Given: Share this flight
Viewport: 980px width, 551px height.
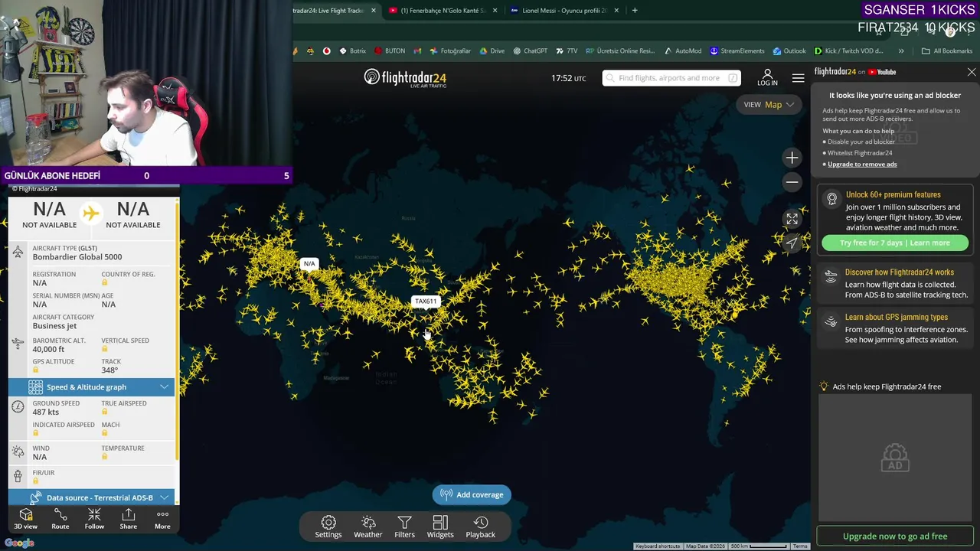Looking at the screenshot, I should pos(129,519).
